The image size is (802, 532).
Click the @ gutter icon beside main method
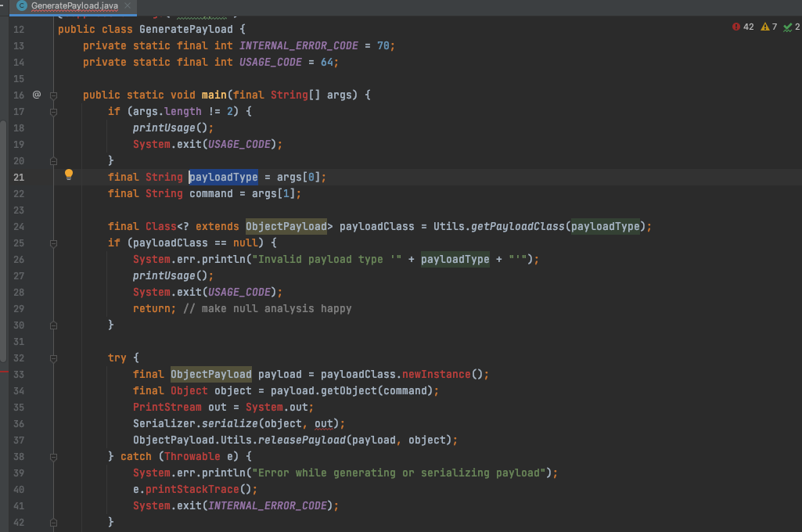click(x=37, y=95)
